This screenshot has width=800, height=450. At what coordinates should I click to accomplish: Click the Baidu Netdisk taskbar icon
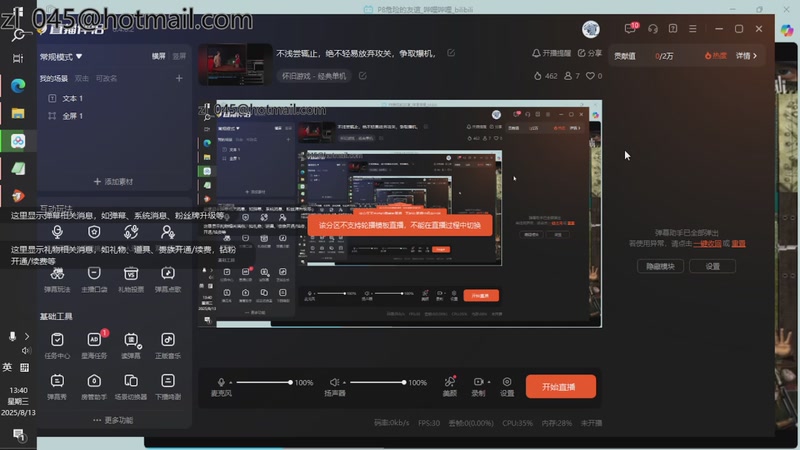(18, 141)
